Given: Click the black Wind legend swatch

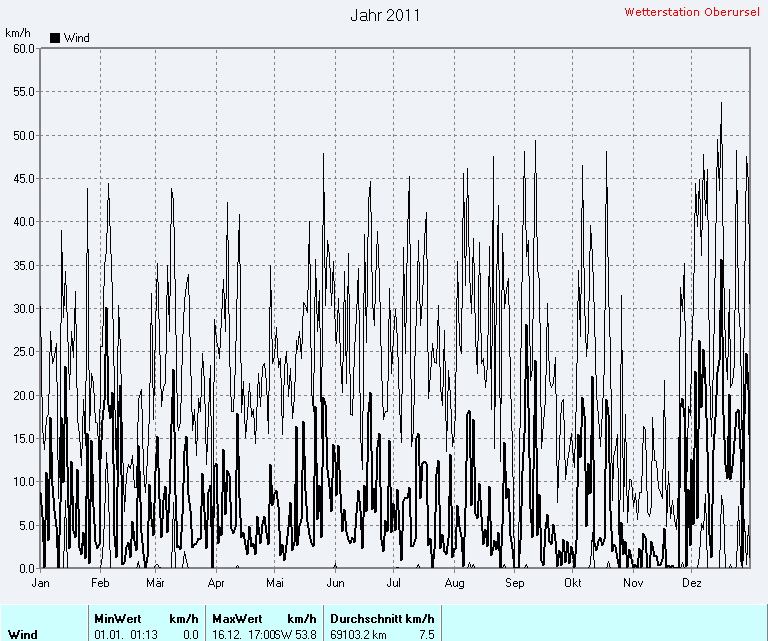Looking at the screenshot, I should coord(55,38).
